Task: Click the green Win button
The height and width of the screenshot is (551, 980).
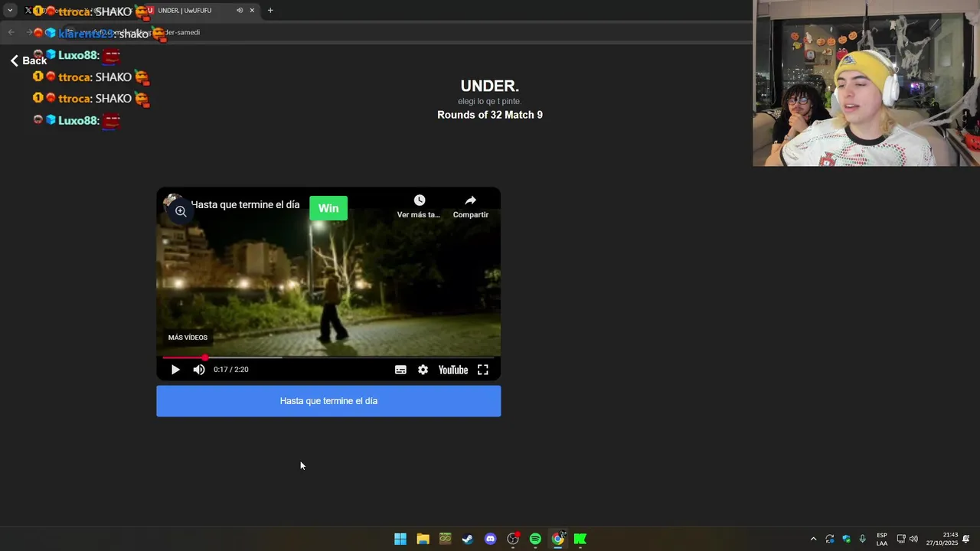Action: tap(328, 208)
